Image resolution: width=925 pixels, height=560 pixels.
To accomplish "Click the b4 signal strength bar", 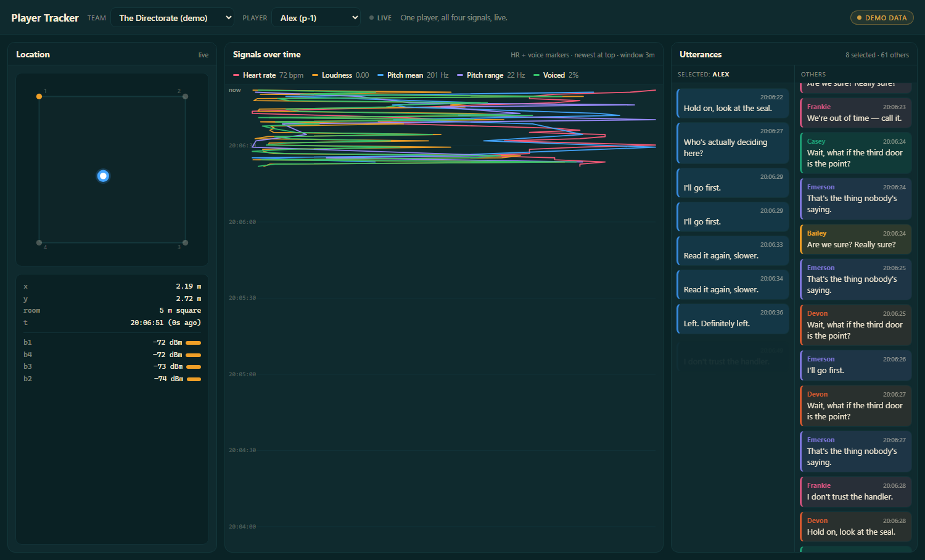I will pos(194,355).
